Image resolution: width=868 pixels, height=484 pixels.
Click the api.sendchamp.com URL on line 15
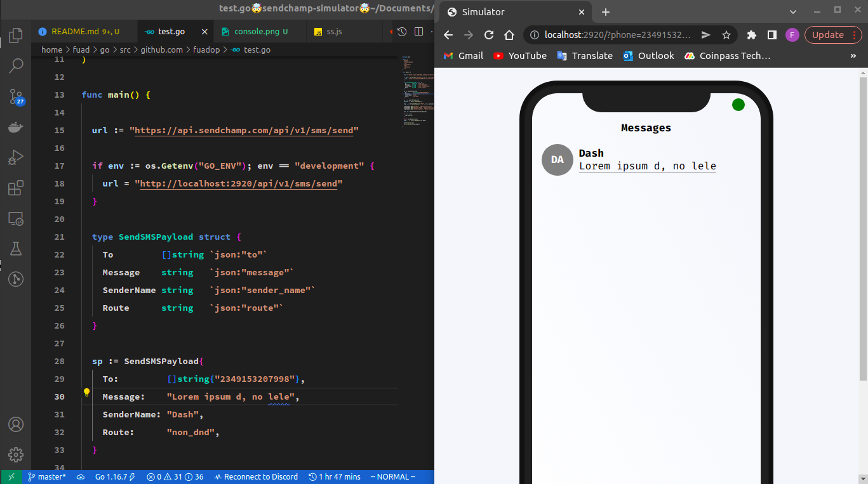pos(244,130)
